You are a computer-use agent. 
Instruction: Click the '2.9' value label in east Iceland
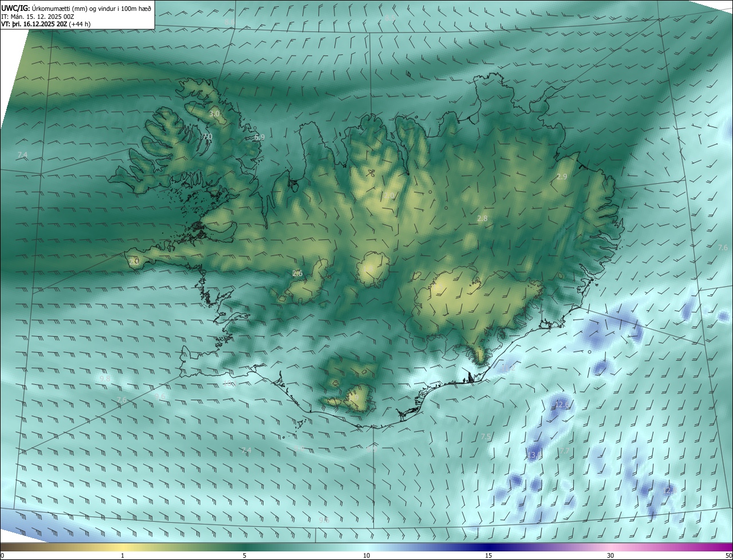[562, 177]
